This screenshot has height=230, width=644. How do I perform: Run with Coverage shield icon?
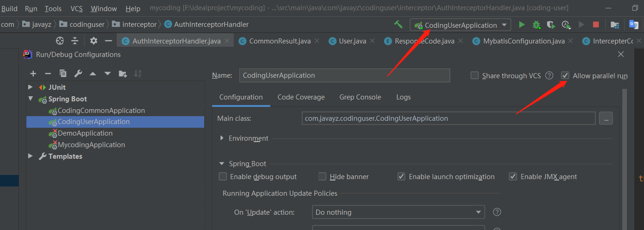pos(551,25)
